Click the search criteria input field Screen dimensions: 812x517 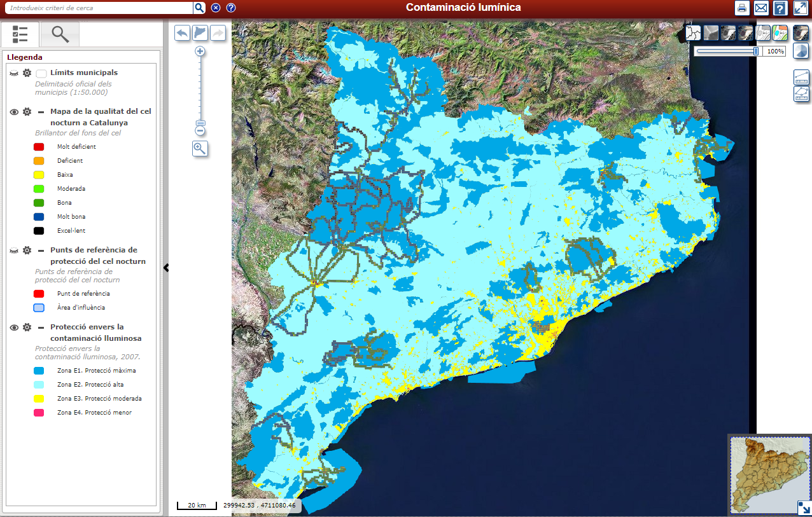click(x=99, y=8)
